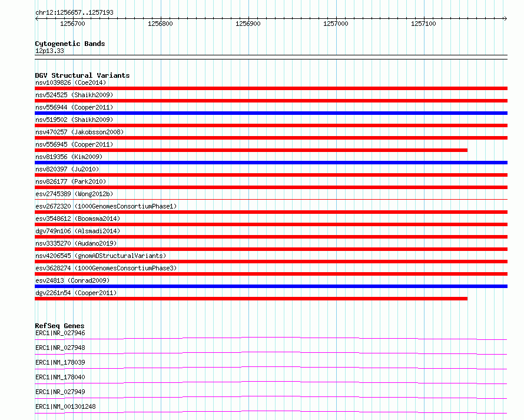Viewport: 524px width, 420px height.
Task: Select the red bar for nsv4206545
Action: click(x=271, y=262)
